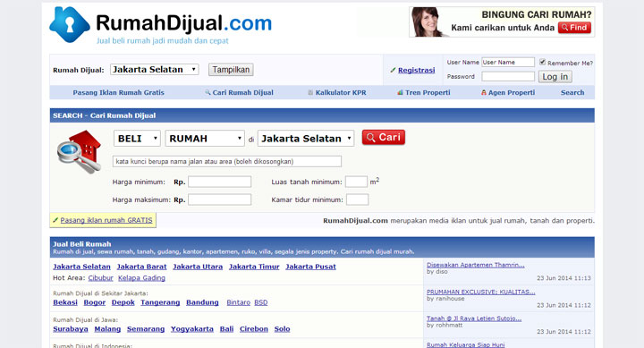The width and height of the screenshot is (644, 348).
Task: Click the magnifying glass house search icon
Action: click(x=80, y=151)
